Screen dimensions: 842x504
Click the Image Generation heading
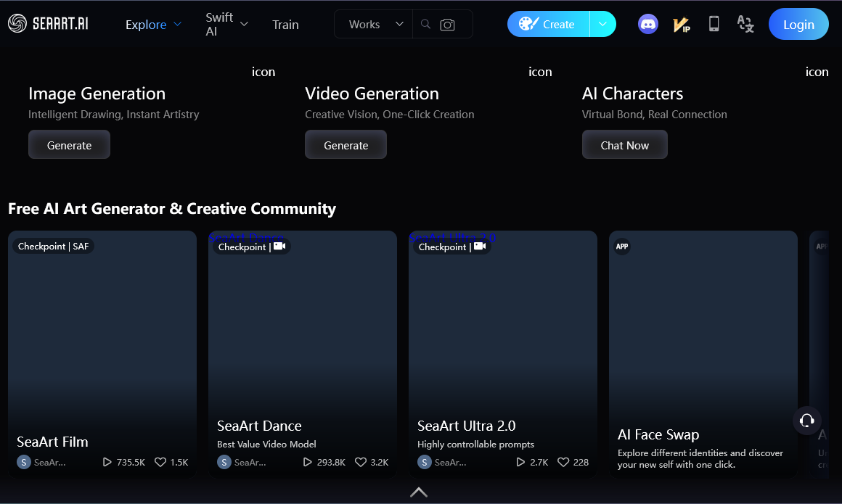pyautogui.click(x=97, y=94)
